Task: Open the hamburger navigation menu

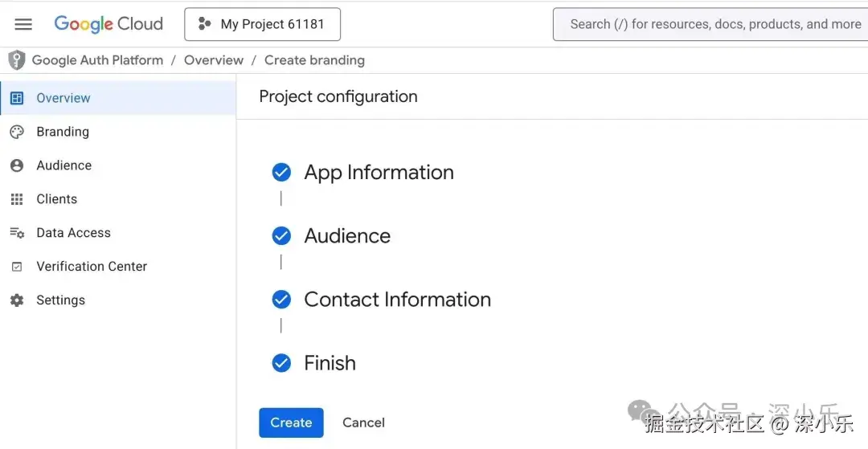Action: tap(23, 24)
